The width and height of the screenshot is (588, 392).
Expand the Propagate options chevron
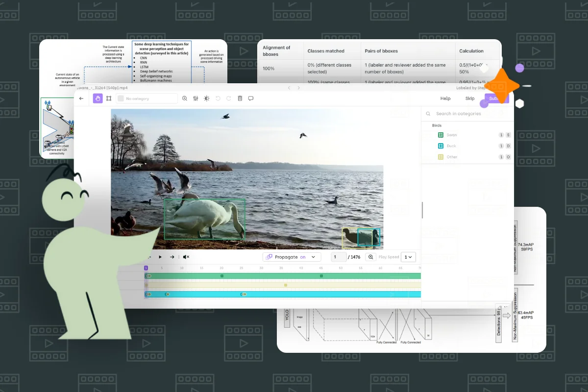314,257
